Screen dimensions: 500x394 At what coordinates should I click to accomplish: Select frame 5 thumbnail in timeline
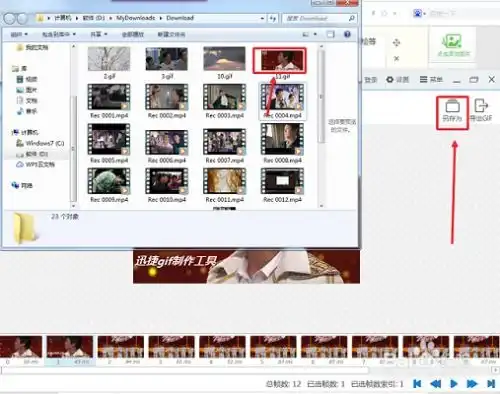pyautogui.click(x=273, y=347)
